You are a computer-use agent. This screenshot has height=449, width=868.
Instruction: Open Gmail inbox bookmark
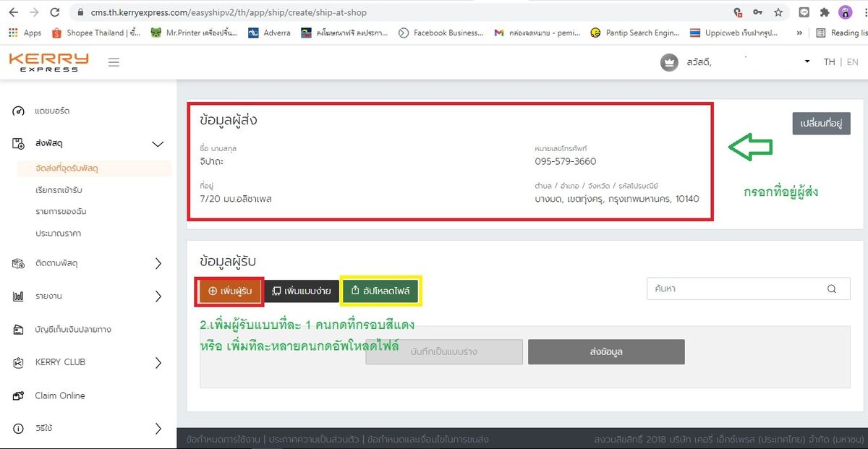(537, 33)
